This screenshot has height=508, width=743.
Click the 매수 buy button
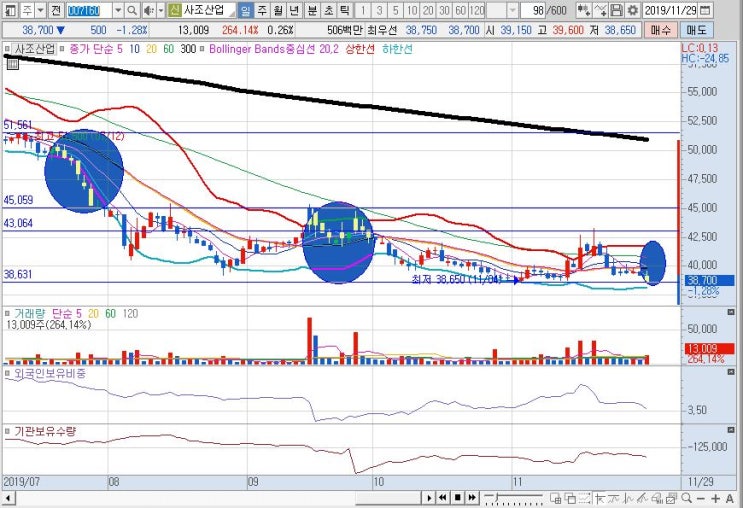click(x=661, y=30)
